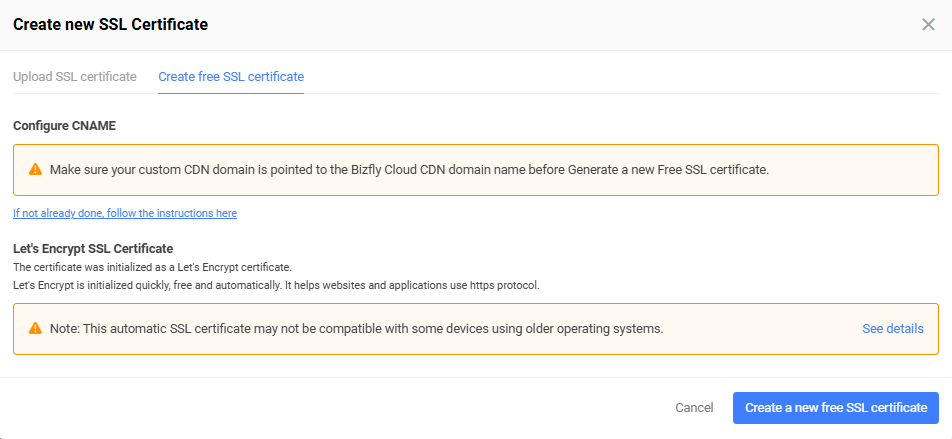Select the Create free SSL certificate tab
The height and width of the screenshot is (439, 952).
coord(231,77)
